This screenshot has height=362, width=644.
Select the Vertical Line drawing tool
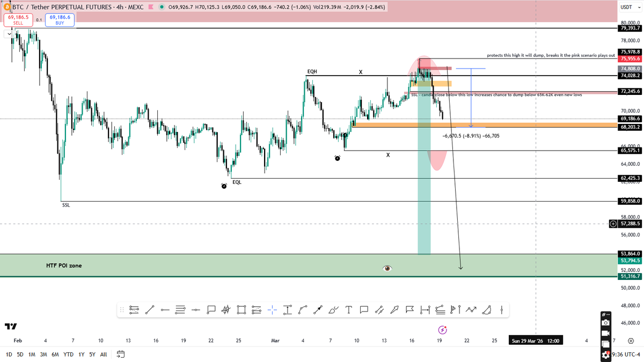click(501, 309)
